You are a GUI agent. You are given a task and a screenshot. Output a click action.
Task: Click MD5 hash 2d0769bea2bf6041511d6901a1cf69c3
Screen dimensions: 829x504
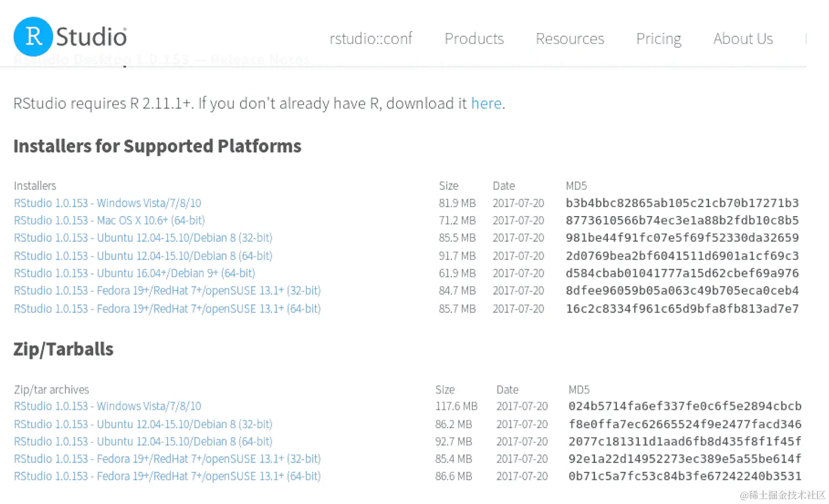682,256
